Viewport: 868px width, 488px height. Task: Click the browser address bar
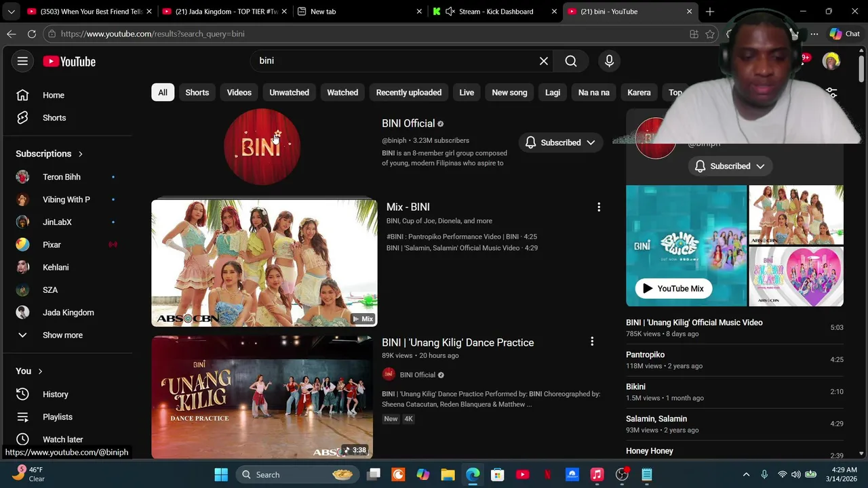coord(366,34)
